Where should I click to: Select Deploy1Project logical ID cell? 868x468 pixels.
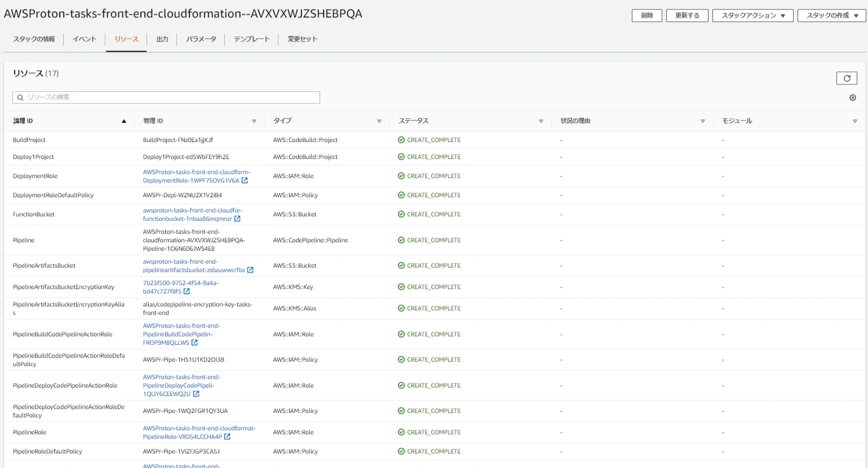(x=33, y=157)
